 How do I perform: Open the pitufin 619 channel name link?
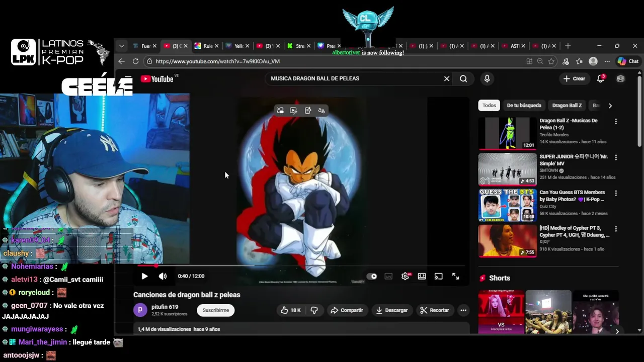(165, 307)
